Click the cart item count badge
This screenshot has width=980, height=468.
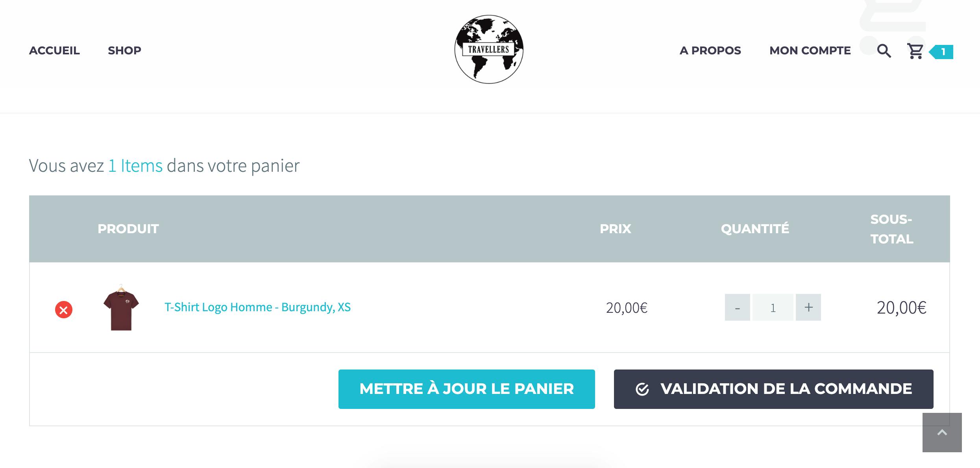[x=941, y=52]
